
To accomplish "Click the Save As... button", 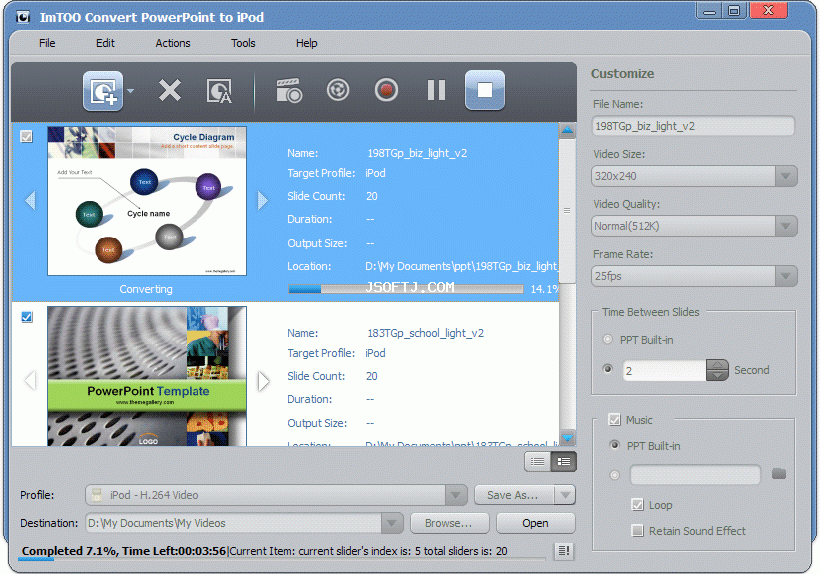I will [x=514, y=495].
